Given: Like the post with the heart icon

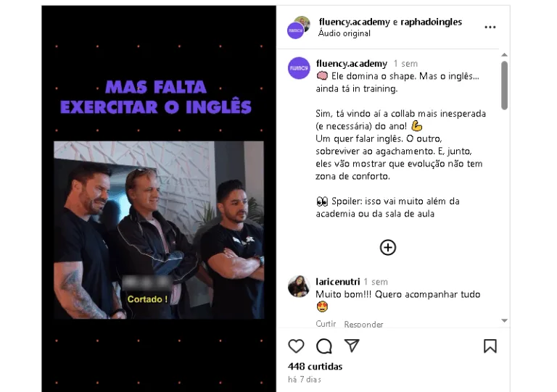Looking at the screenshot, I should tap(296, 346).
